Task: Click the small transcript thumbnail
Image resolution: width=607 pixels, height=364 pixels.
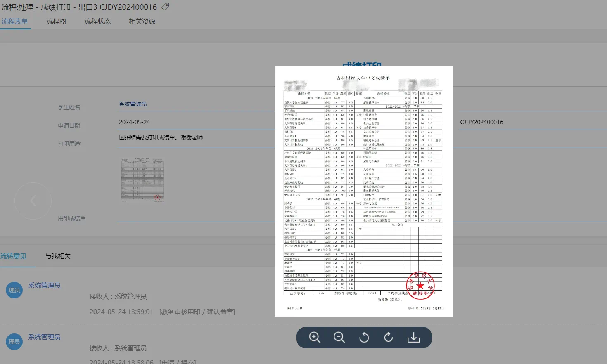Action: point(142,180)
